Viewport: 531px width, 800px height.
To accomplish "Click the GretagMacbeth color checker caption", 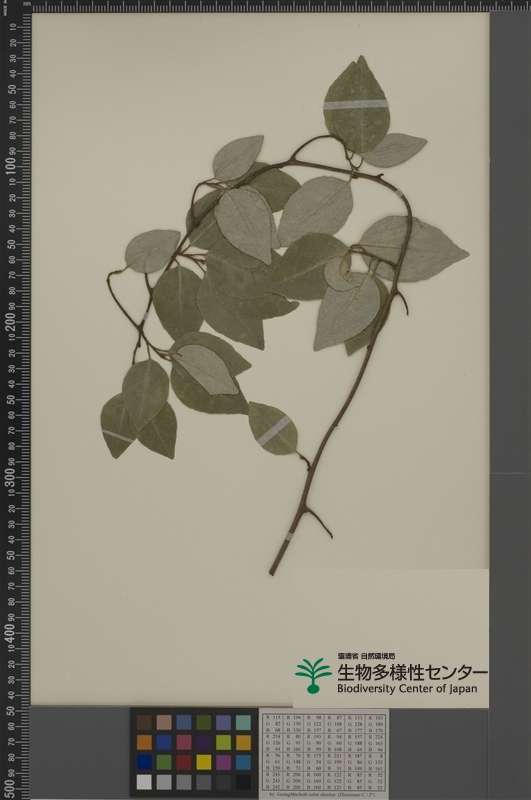I will point(326,794).
